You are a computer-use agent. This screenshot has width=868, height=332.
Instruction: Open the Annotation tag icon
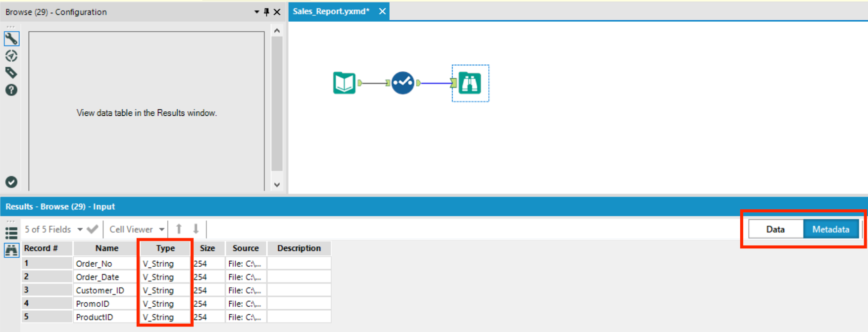pos(11,73)
